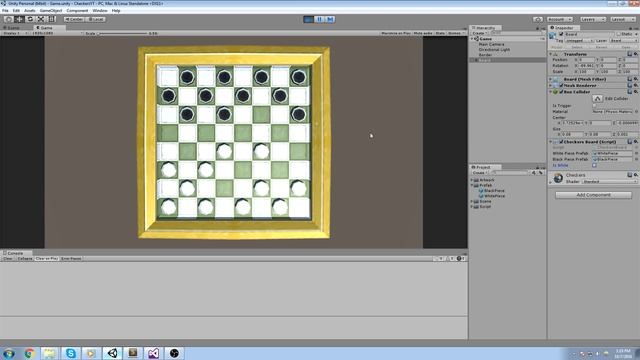
Task: Open the Component menu
Action: [77, 11]
